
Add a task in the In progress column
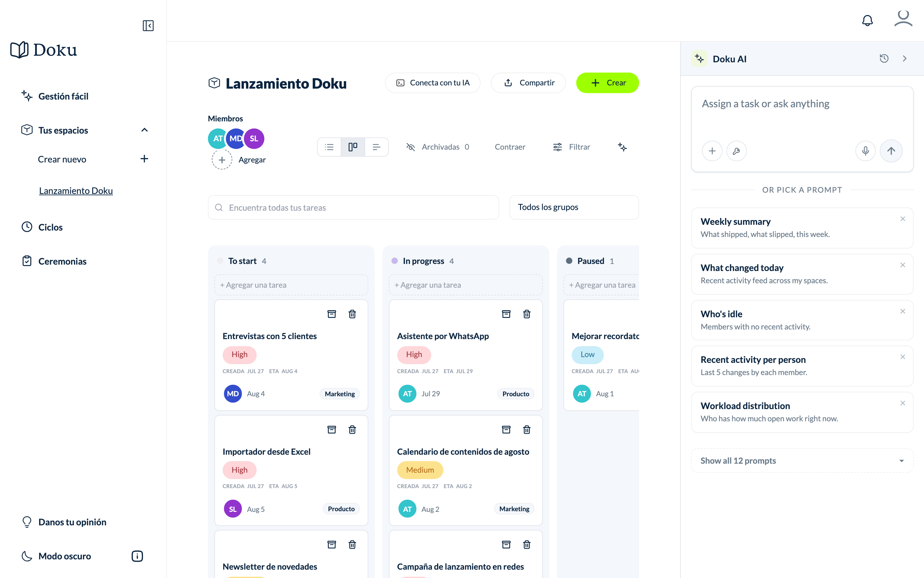pos(466,285)
